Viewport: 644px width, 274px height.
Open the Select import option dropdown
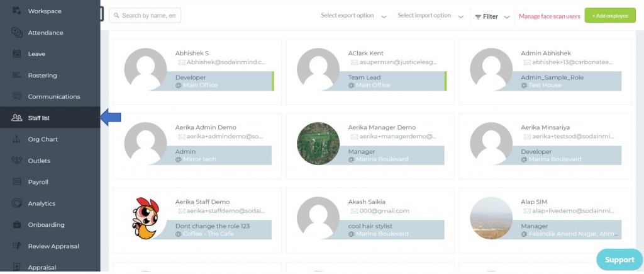[x=430, y=16]
